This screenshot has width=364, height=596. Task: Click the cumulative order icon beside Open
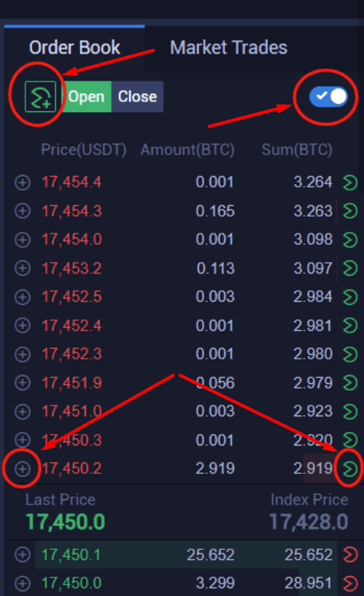[x=40, y=97]
